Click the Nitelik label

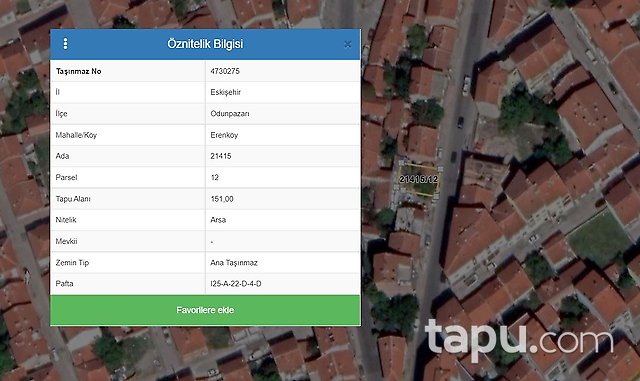coord(66,220)
